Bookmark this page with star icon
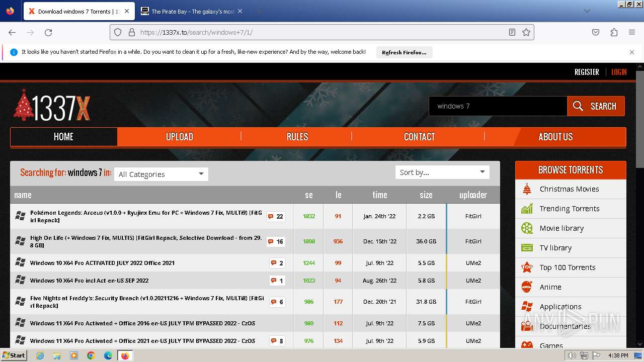This screenshot has width=644, height=362. pos(526,32)
